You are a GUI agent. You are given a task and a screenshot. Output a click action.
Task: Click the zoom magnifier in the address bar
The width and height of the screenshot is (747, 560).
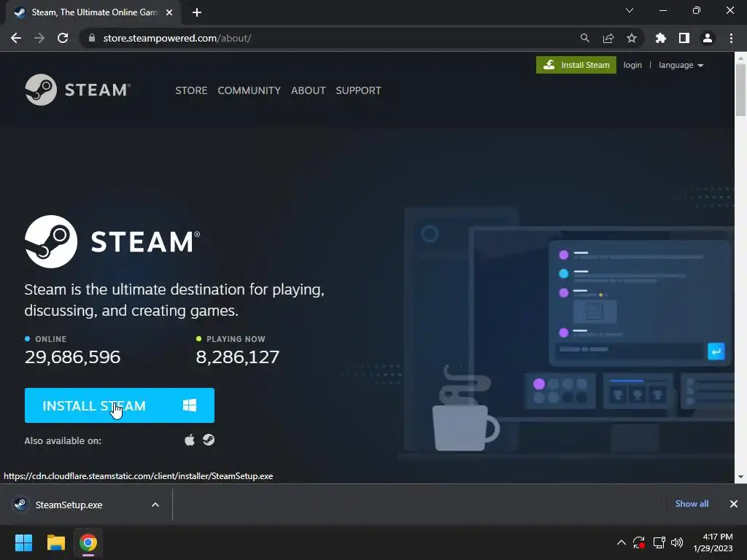pyautogui.click(x=584, y=38)
